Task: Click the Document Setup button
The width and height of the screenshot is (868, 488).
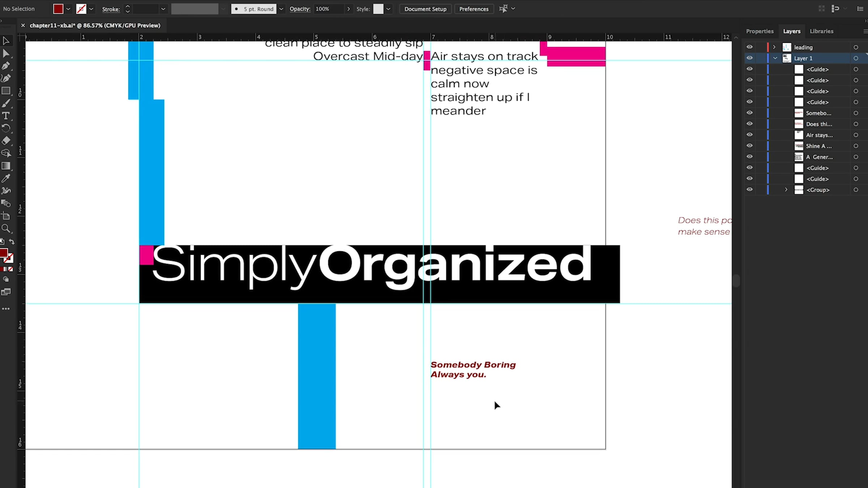Action: [x=425, y=9]
